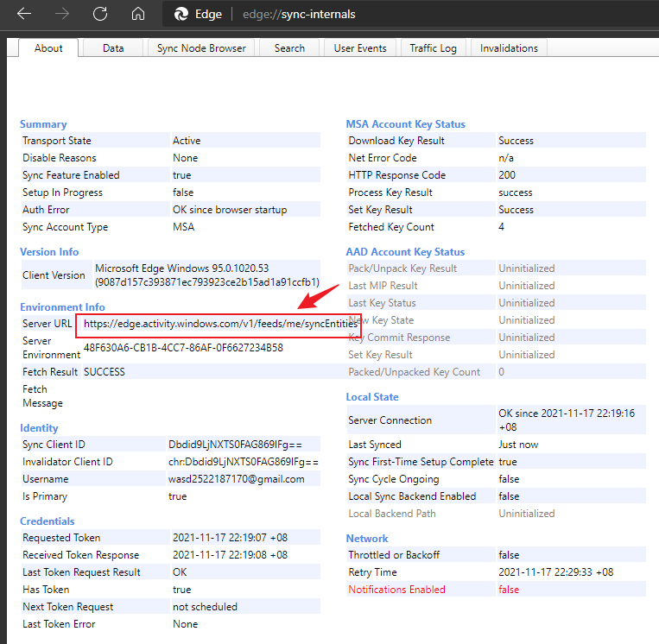659x644 pixels.
Task: Click the Sync Feature Enabled label
Action: [71, 175]
